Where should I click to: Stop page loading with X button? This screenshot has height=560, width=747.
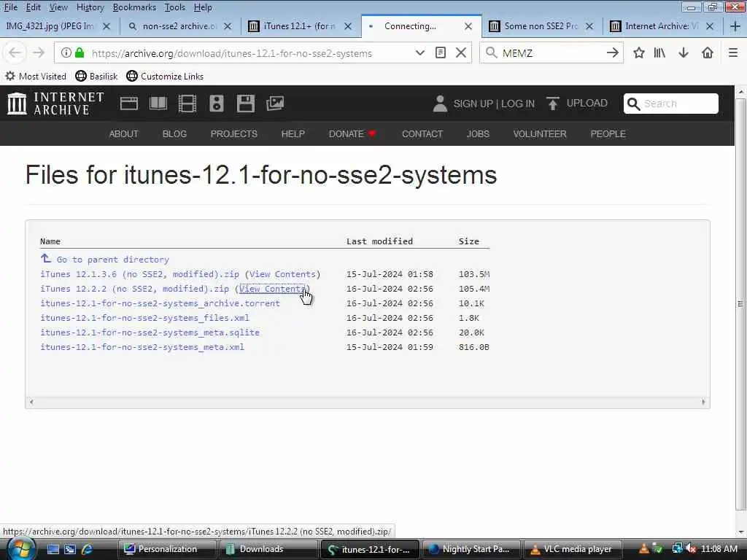(x=461, y=52)
